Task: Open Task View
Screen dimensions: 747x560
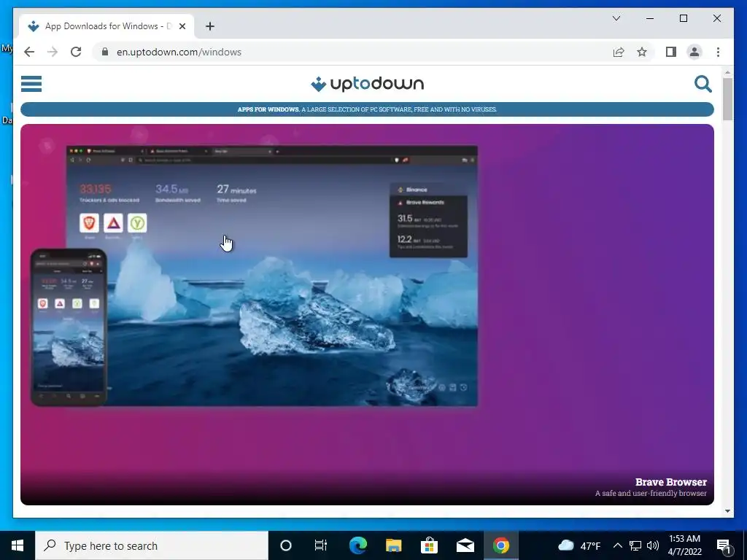Action: pos(321,545)
